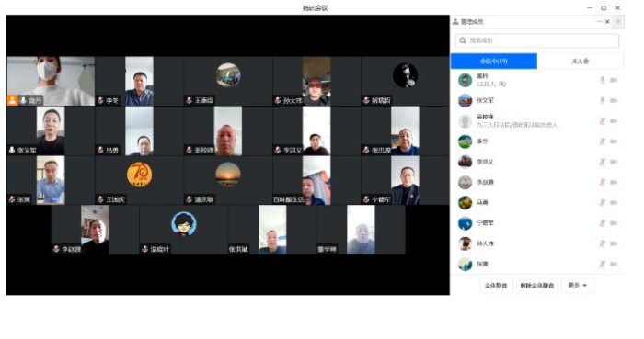
Task: Close the member management panel
Action: (x=607, y=22)
